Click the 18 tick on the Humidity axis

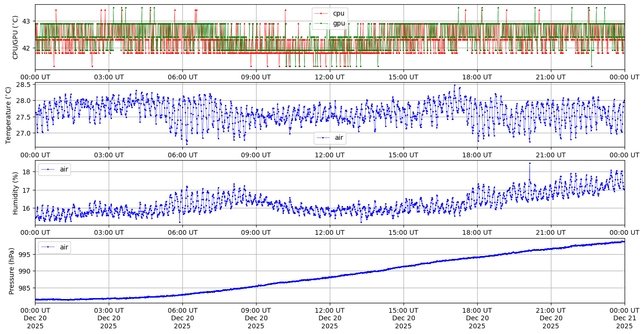26,172
